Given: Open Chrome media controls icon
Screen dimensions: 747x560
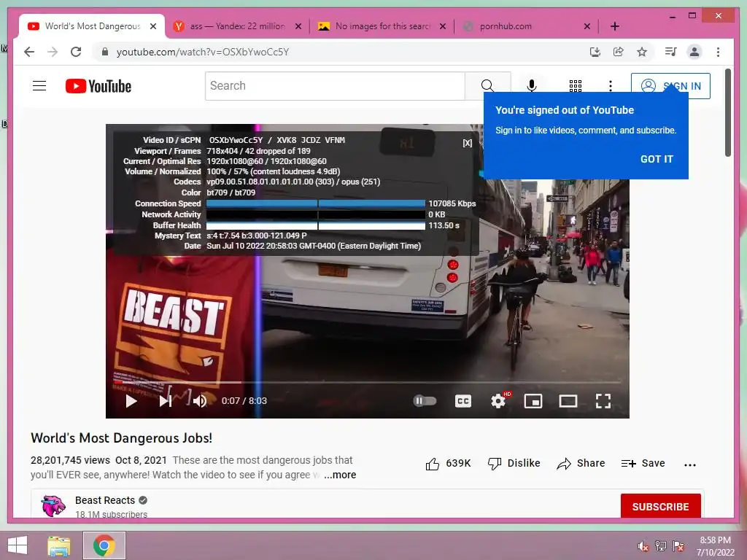Looking at the screenshot, I should click(671, 52).
